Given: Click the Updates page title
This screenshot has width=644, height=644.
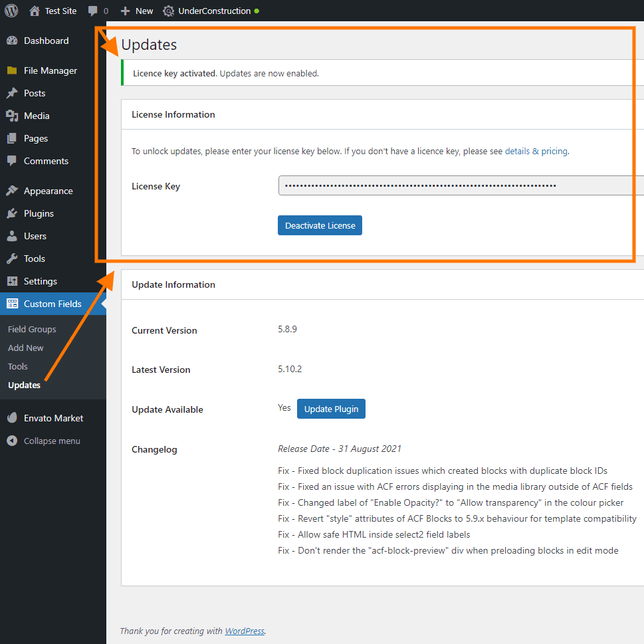Looking at the screenshot, I should tap(149, 45).
